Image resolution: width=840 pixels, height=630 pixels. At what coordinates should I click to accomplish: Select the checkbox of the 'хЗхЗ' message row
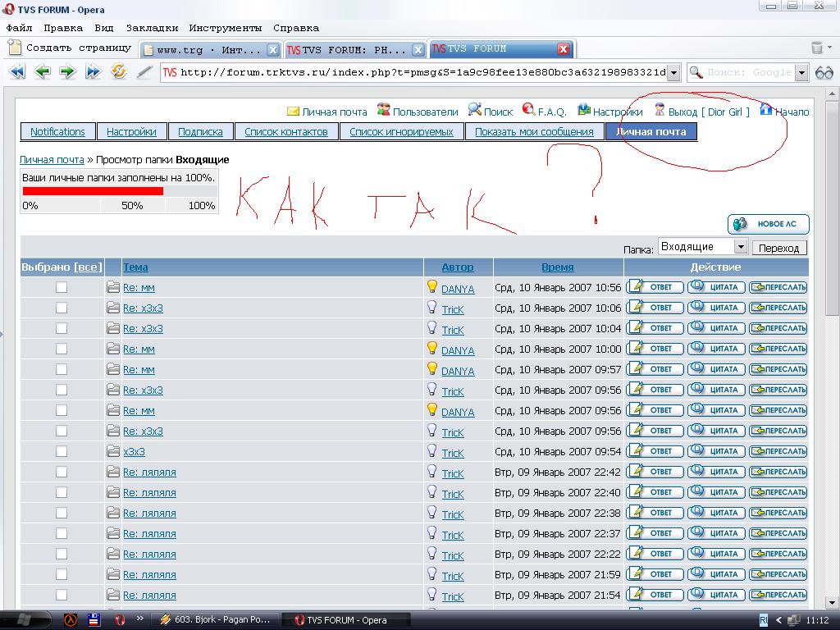click(x=62, y=451)
